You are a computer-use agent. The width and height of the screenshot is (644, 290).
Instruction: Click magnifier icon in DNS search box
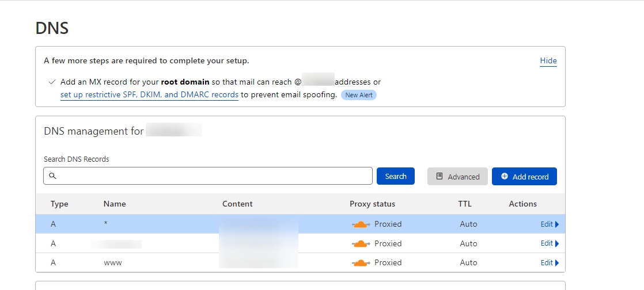coord(52,176)
